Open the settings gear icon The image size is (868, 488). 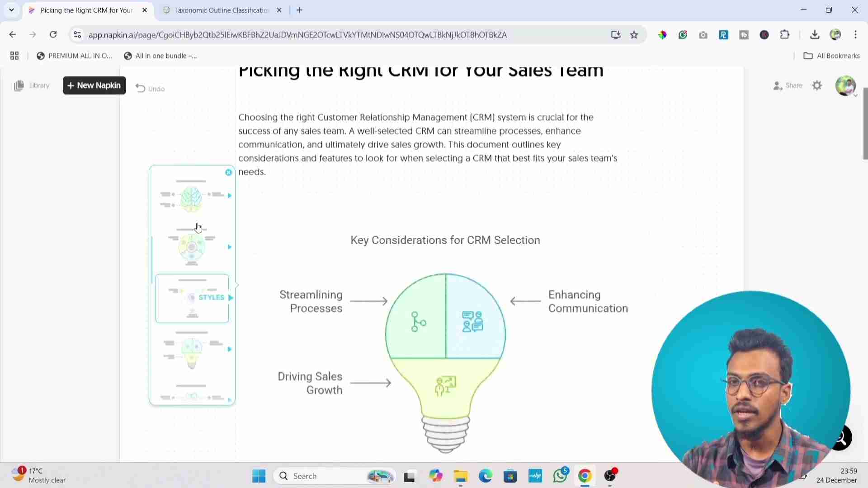pyautogui.click(x=817, y=86)
